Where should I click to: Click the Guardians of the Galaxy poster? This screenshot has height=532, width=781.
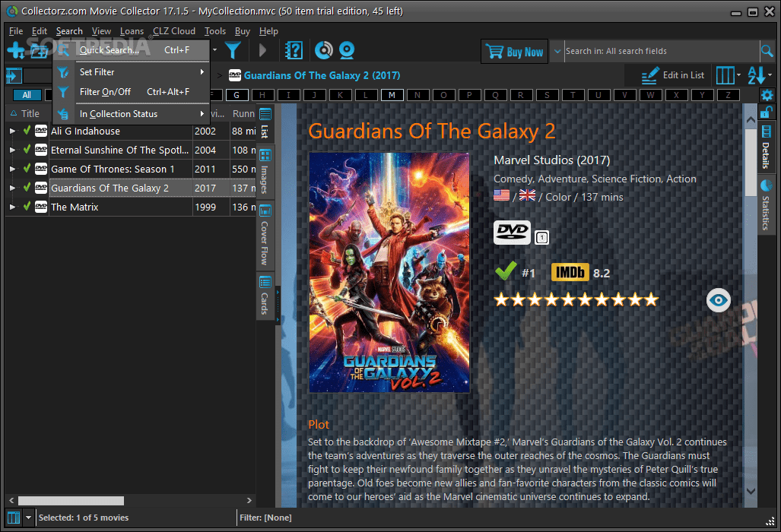point(389,272)
